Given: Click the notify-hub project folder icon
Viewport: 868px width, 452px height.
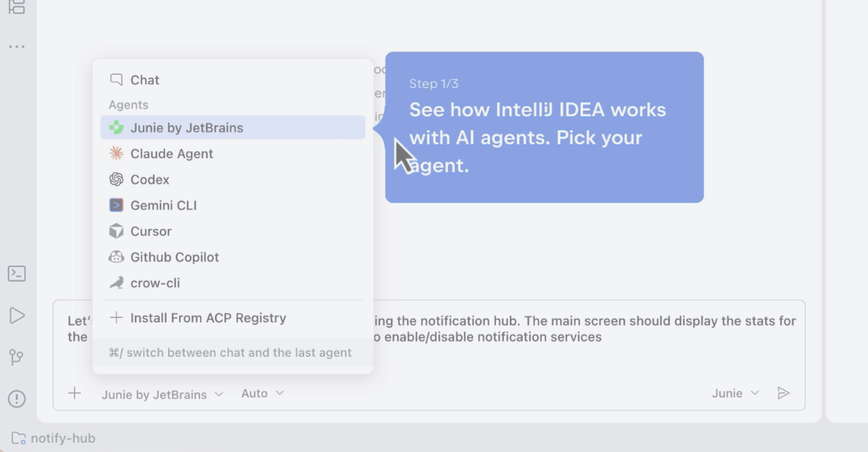Looking at the screenshot, I should click(x=19, y=438).
